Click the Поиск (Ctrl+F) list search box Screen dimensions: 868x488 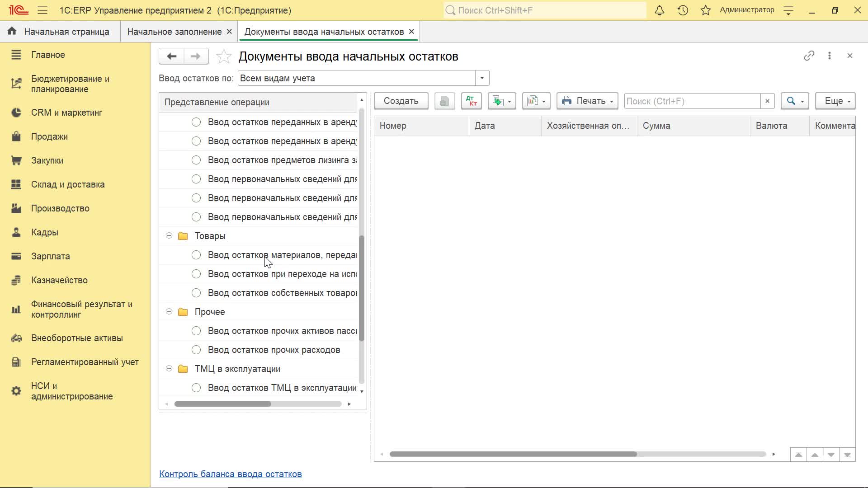692,101
